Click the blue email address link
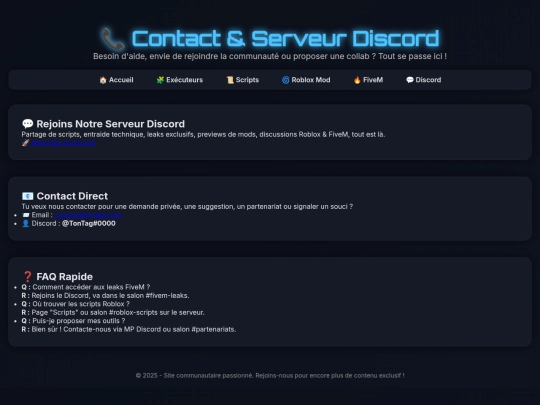 click(88, 215)
